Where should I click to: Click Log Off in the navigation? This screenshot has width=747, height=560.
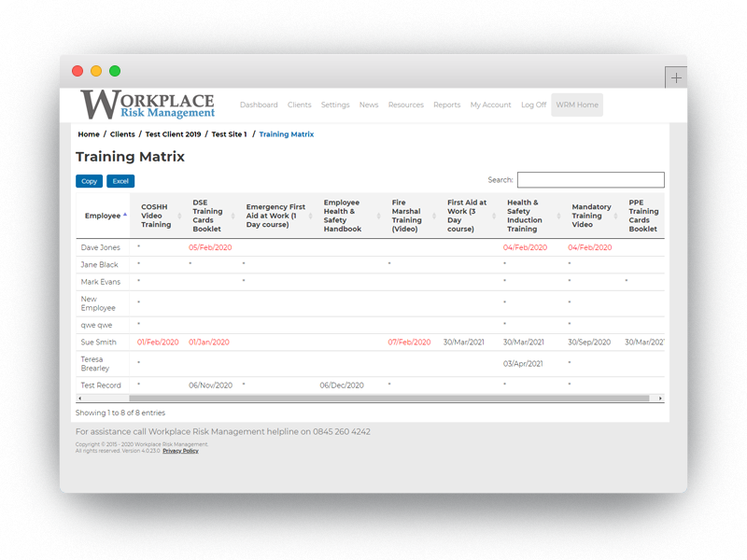pyautogui.click(x=533, y=105)
